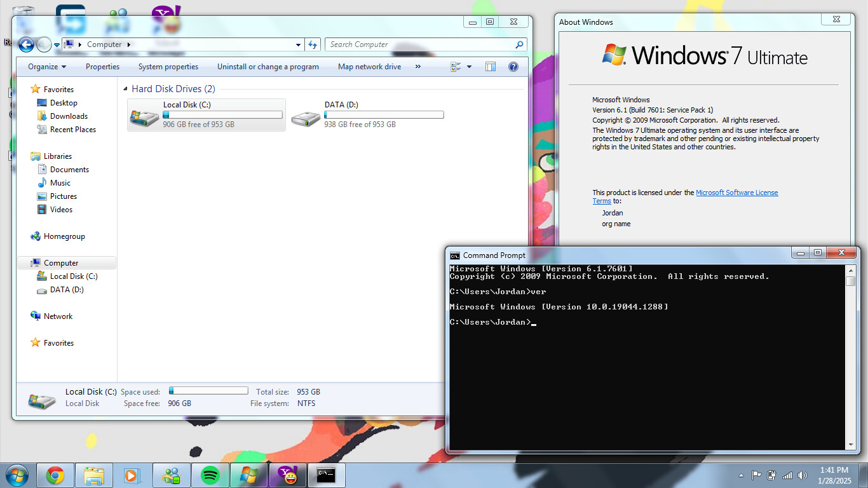
Task: Click the Hard Disk Drives (2) group header
Action: [173, 89]
